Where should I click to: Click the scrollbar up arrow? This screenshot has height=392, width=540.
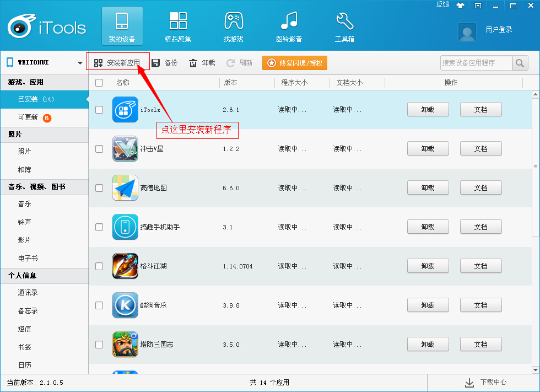coord(536,94)
